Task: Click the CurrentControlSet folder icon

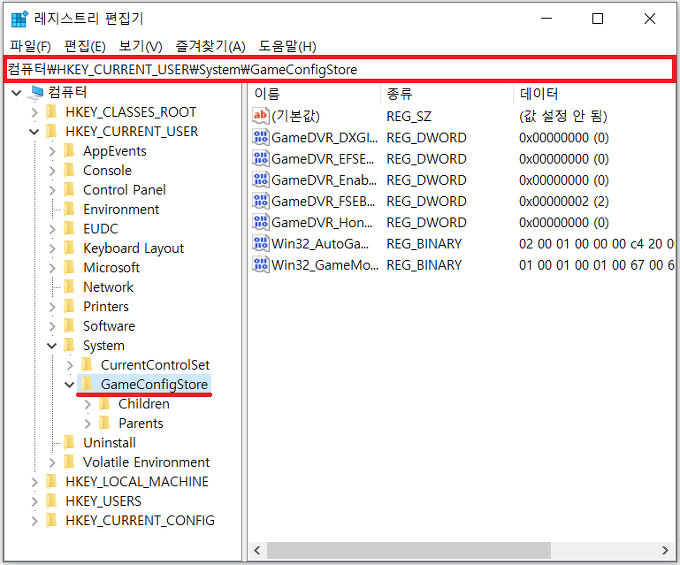Action: [87, 365]
